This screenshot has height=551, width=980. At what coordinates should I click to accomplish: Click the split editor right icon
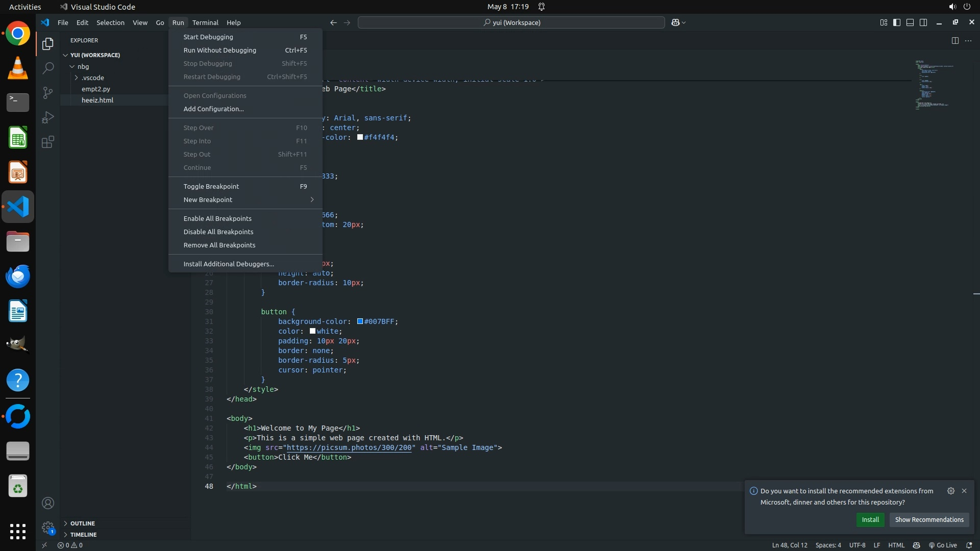click(x=955, y=40)
